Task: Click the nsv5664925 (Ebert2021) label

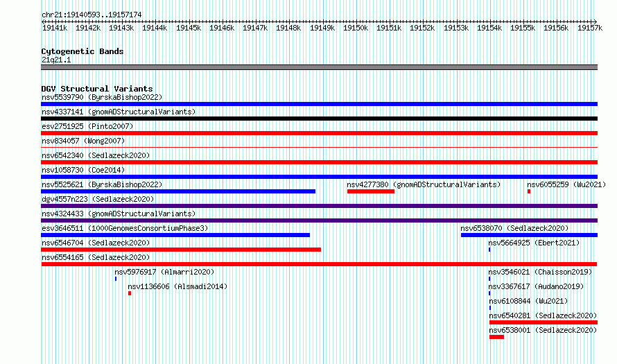Action: click(x=534, y=243)
